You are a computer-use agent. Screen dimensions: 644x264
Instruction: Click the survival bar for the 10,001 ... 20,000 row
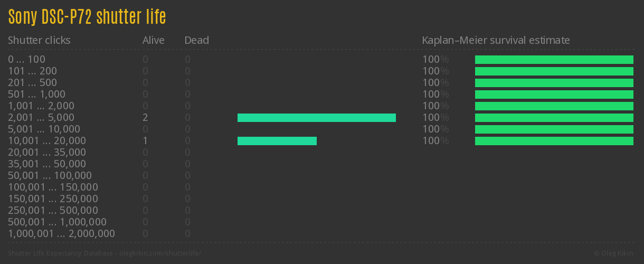[554, 141]
